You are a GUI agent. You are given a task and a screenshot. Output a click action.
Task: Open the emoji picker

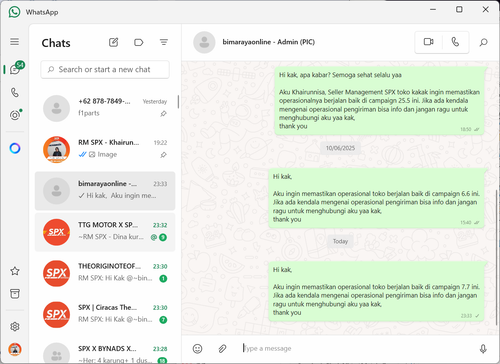click(197, 349)
